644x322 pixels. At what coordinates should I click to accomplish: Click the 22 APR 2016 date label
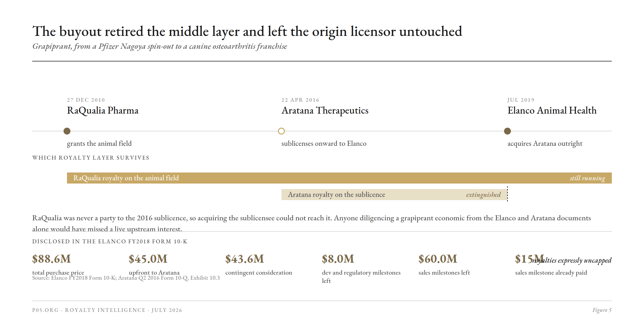tap(300, 100)
